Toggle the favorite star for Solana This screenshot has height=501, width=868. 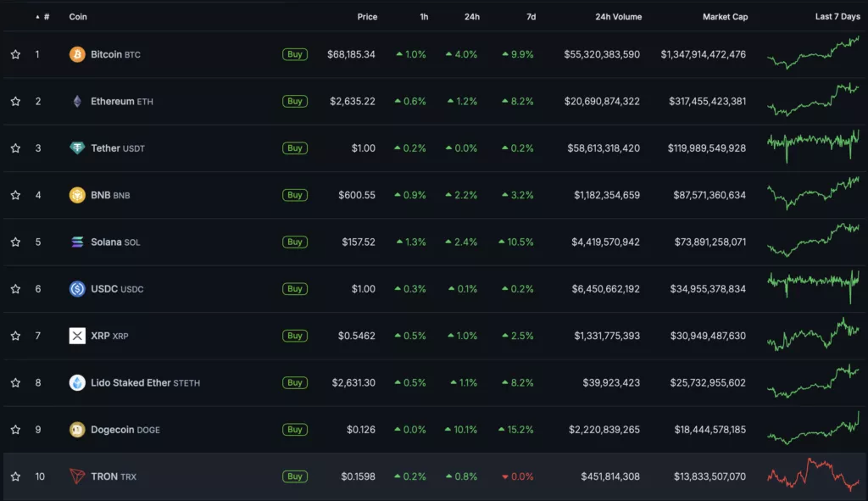(x=15, y=242)
